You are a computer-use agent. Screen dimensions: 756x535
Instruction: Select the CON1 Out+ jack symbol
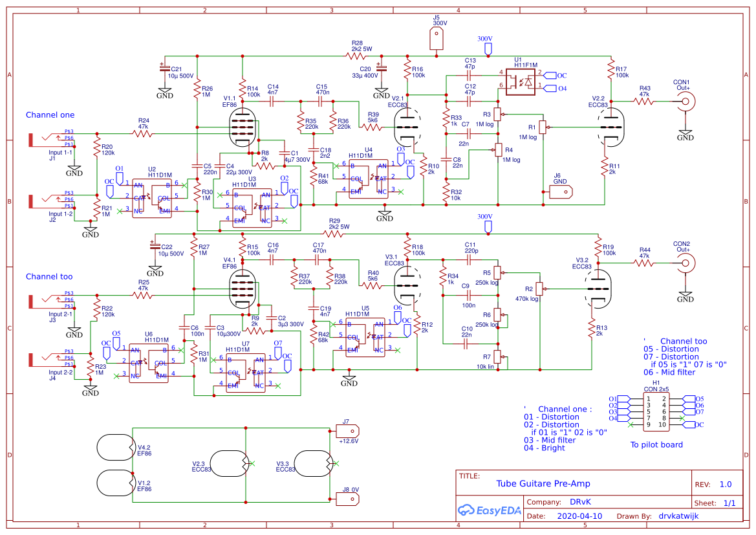point(686,102)
